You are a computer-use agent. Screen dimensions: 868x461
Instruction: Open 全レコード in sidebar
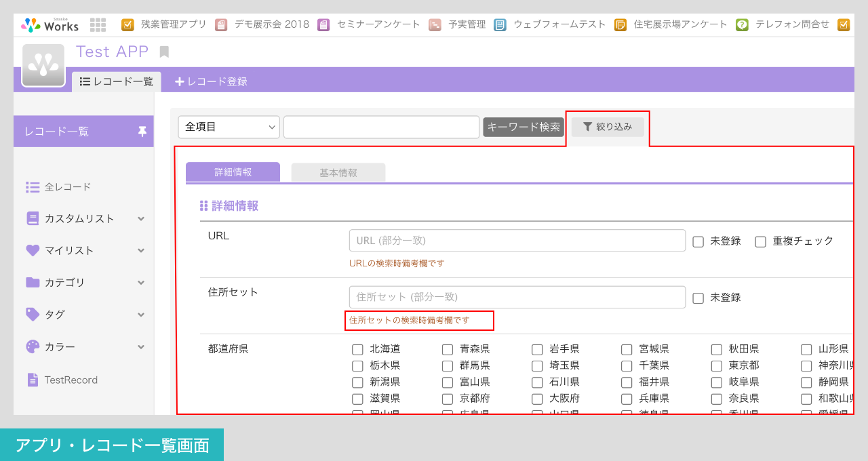click(x=68, y=187)
